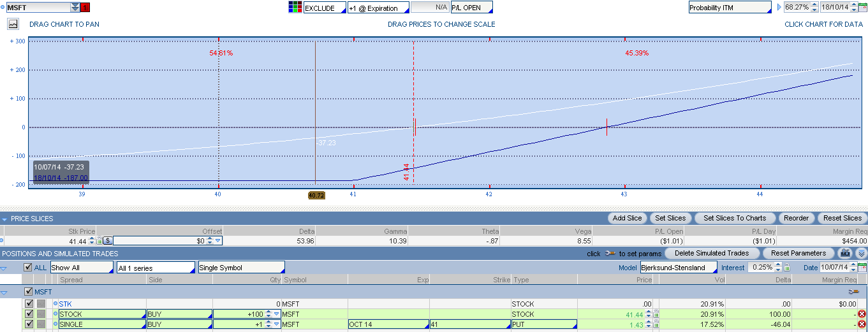Open the Offset $0 dropdown arrow
Image resolution: width=868 pixels, height=332 pixels.
(218, 241)
